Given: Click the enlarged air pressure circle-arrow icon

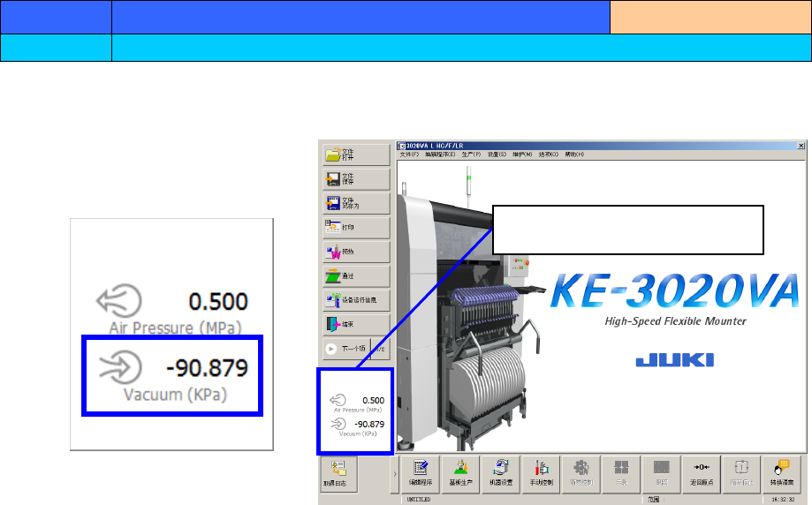Looking at the screenshot, I should [x=119, y=301].
